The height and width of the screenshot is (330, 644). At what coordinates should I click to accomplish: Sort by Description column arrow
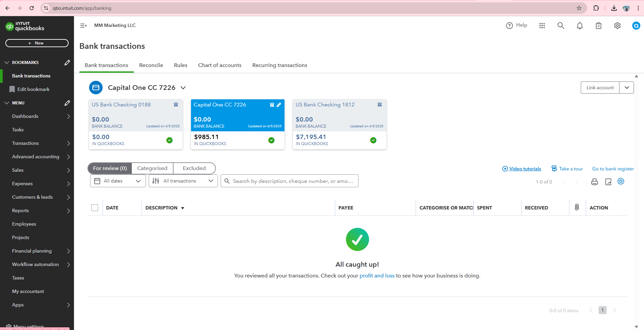(x=183, y=208)
